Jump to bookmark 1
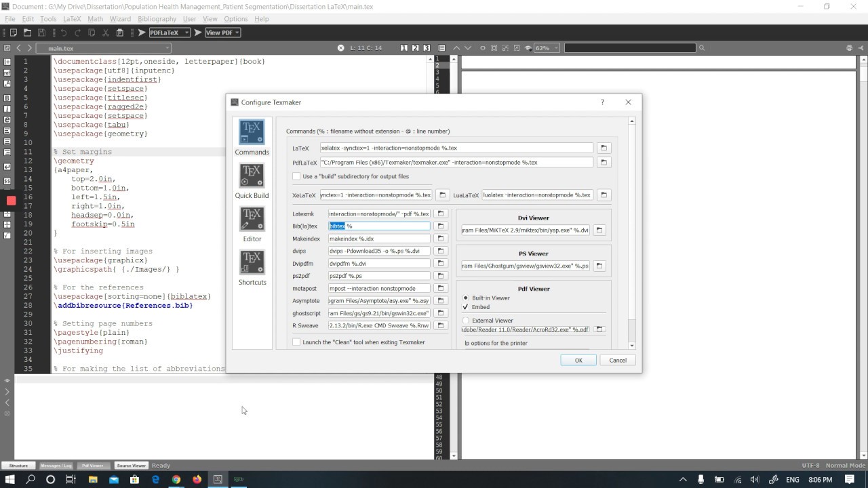 [404, 48]
